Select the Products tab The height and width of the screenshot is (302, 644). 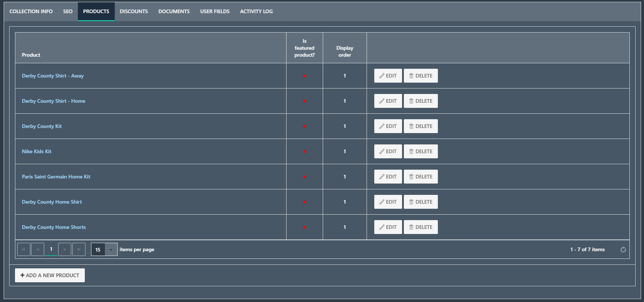click(96, 11)
